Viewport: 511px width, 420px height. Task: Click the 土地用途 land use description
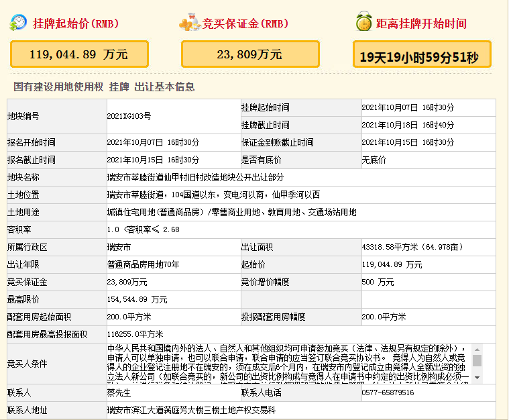click(x=231, y=212)
